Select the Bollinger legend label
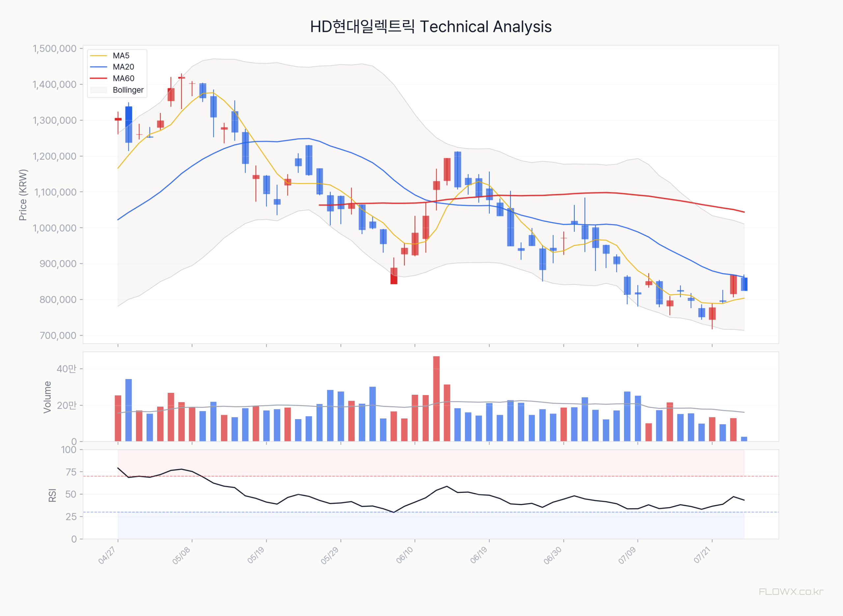Viewport: 843px width, 616px height. pos(128,90)
